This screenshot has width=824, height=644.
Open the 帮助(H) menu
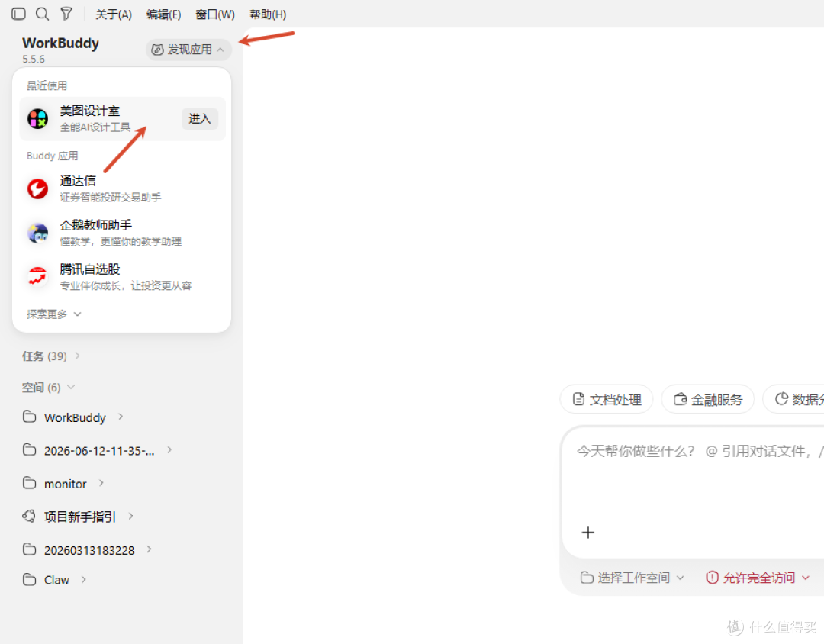click(268, 14)
